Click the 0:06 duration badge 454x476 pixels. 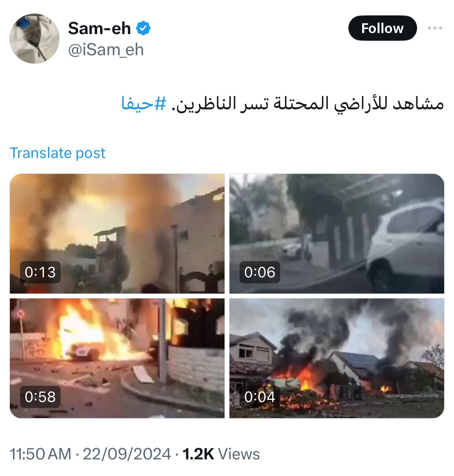click(x=260, y=272)
